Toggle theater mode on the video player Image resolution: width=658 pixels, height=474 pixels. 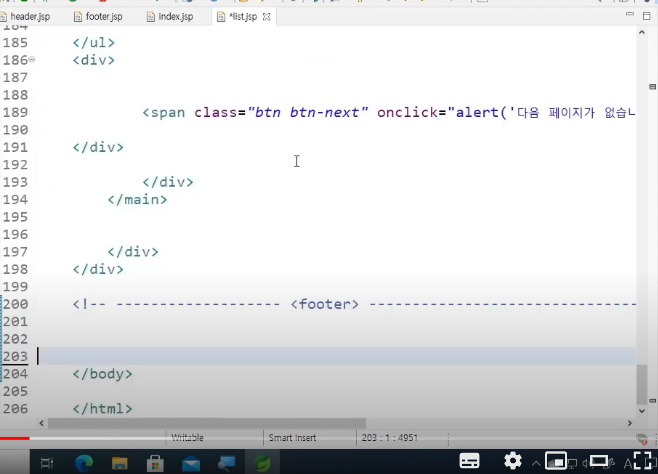coord(598,461)
